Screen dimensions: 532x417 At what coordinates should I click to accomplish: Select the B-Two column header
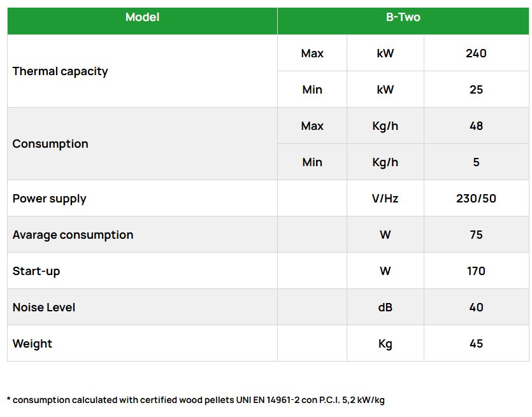coord(403,17)
